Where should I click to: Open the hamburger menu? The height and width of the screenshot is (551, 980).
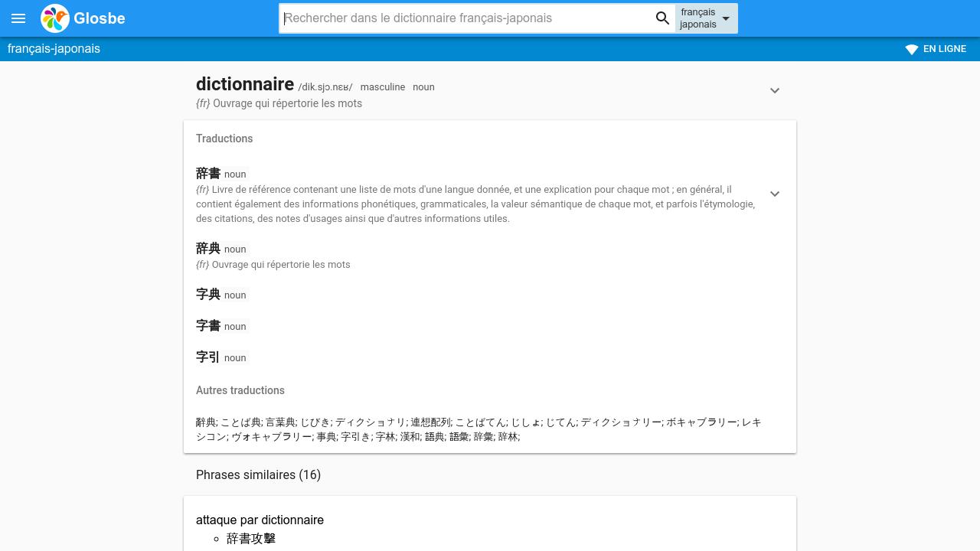coord(18,18)
